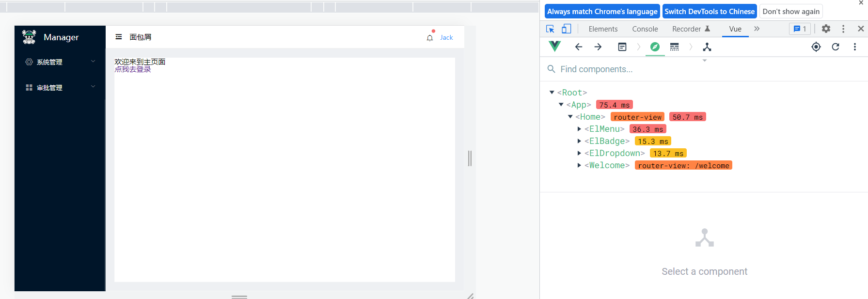Click the 欢迎来到主页面 welcome text
Viewport: 868px width, 299px height.
[140, 62]
